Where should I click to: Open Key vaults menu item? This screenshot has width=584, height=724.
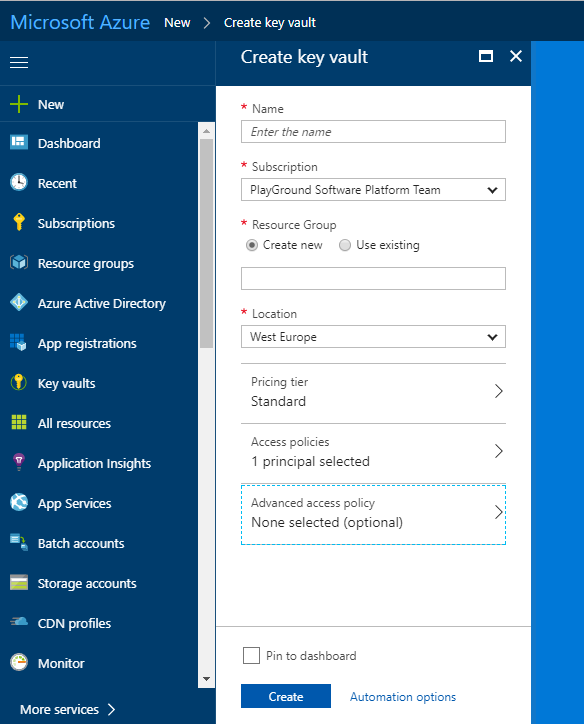click(x=66, y=384)
